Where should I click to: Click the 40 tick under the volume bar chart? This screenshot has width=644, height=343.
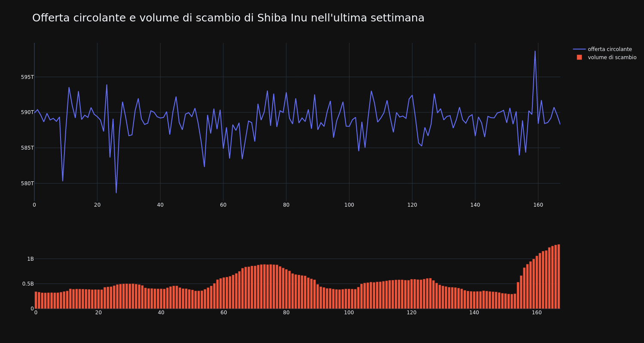click(161, 313)
